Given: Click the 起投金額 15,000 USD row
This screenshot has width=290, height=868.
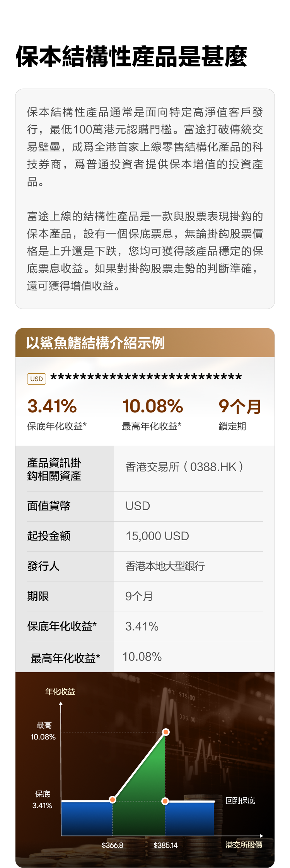Looking at the screenshot, I should (145, 536).
